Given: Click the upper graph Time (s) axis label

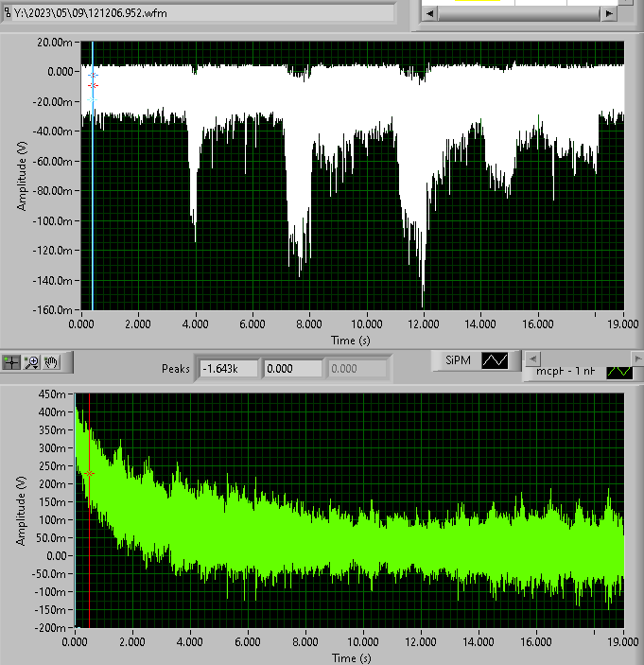Looking at the screenshot, I should pyautogui.click(x=351, y=341).
